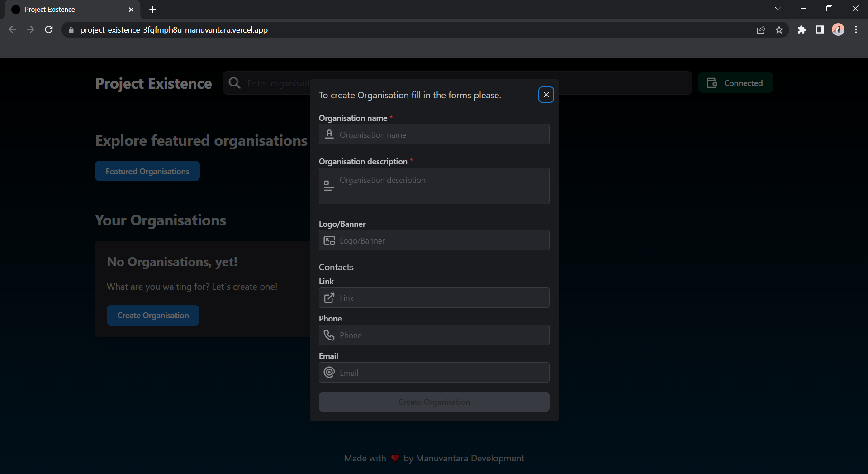Click the Link contact input field

tap(434, 298)
